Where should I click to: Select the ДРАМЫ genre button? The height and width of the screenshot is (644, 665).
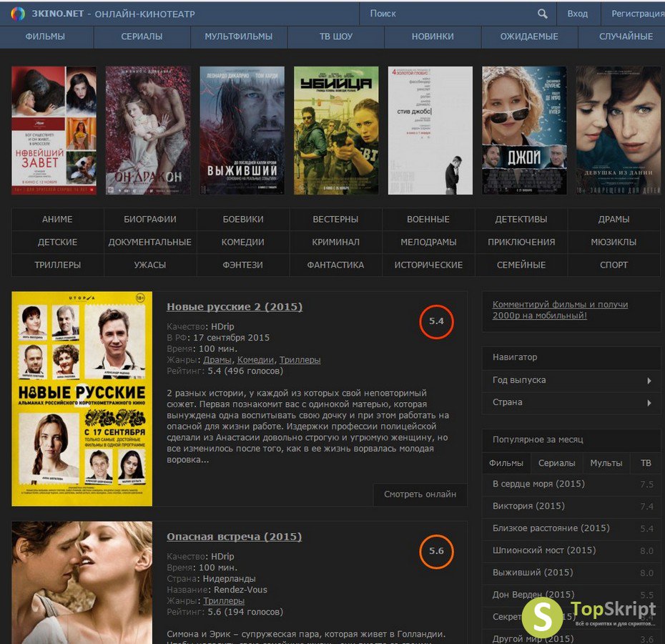tap(614, 220)
